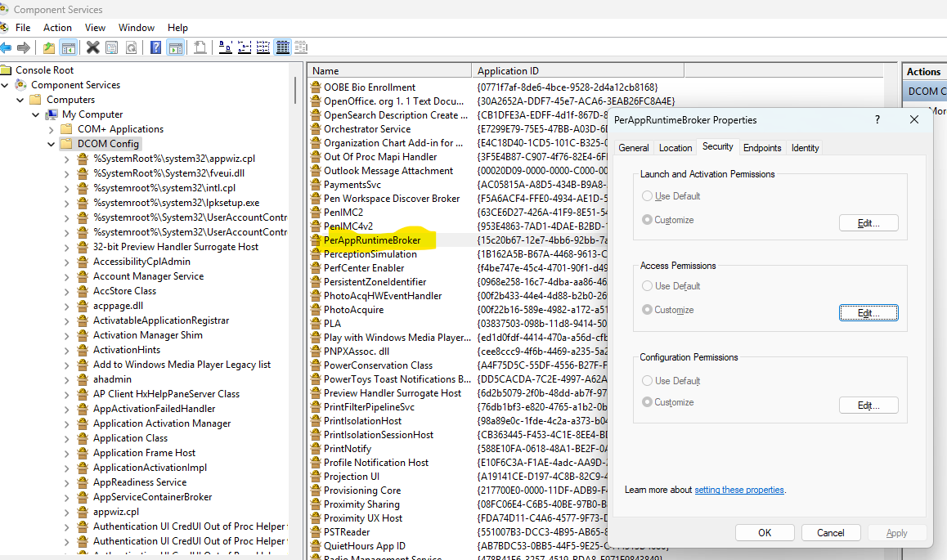
Task: Switch to Detail view icon
Action: [283, 47]
